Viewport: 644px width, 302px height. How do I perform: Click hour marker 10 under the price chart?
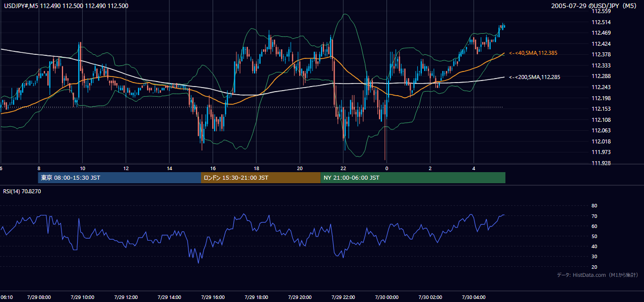(82, 169)
